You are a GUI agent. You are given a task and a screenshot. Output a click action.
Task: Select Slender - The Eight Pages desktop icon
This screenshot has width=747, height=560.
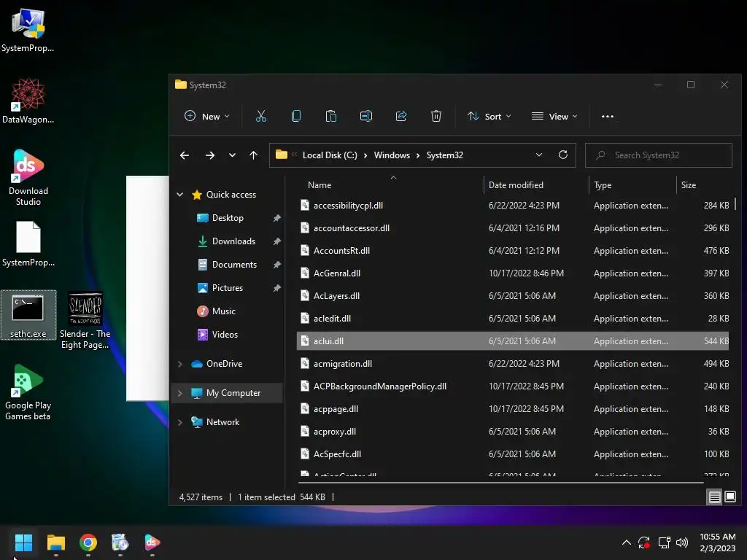pyautogui.click(x=85, y=321)
